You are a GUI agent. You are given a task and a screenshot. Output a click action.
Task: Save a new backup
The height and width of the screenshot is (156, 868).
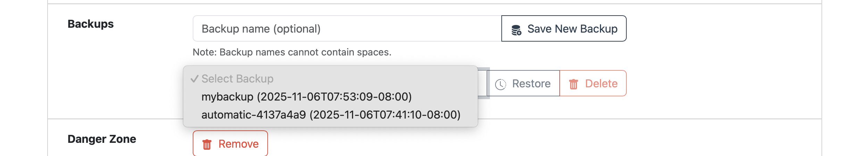coord(564,28)
